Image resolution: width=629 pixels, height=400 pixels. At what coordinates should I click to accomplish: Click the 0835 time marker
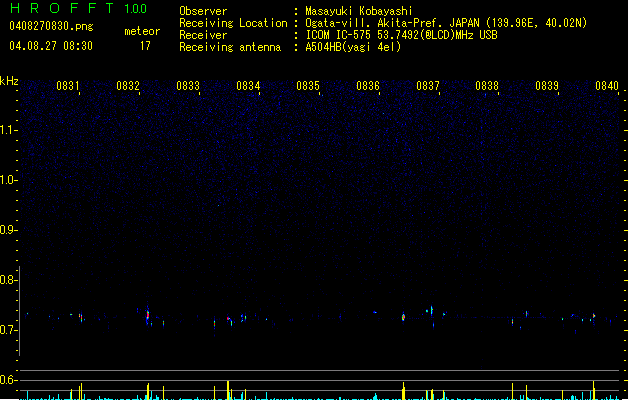point(308,86)
